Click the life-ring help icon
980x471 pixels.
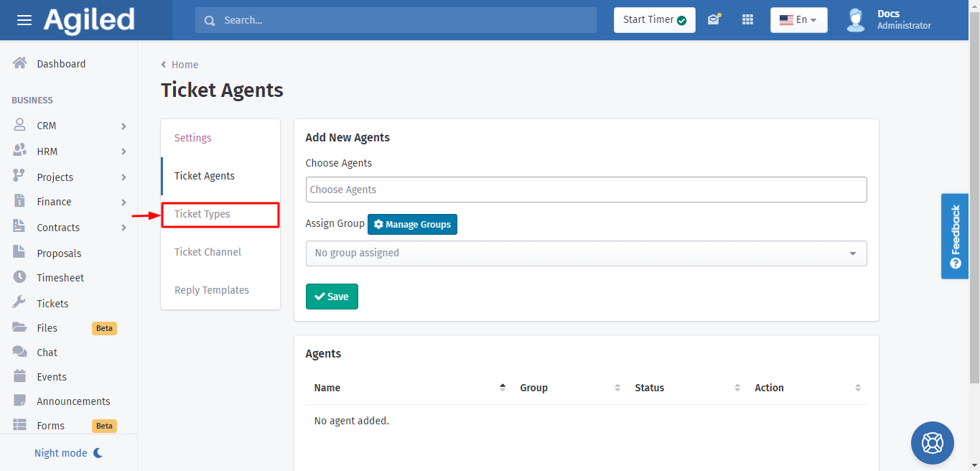[x=932, y=442]
